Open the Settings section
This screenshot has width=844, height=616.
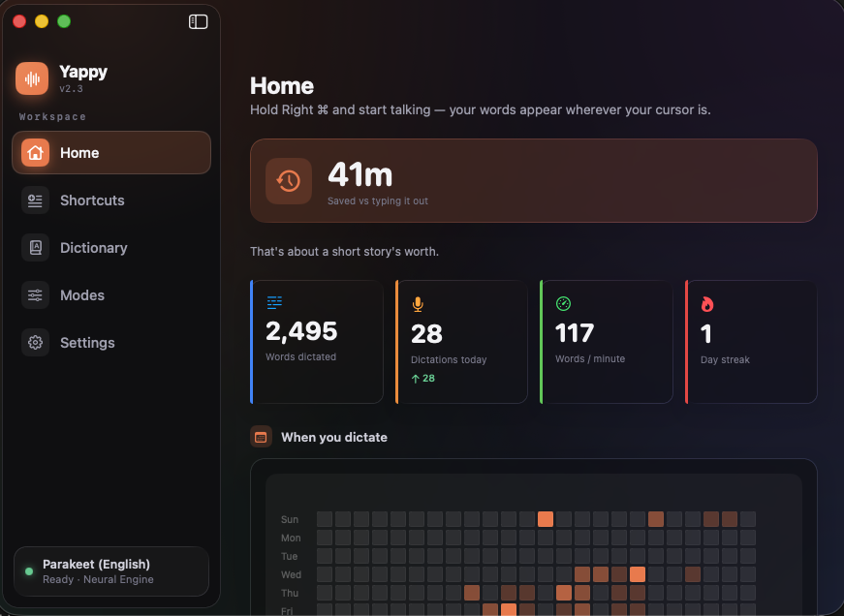(x=111, y=342)
